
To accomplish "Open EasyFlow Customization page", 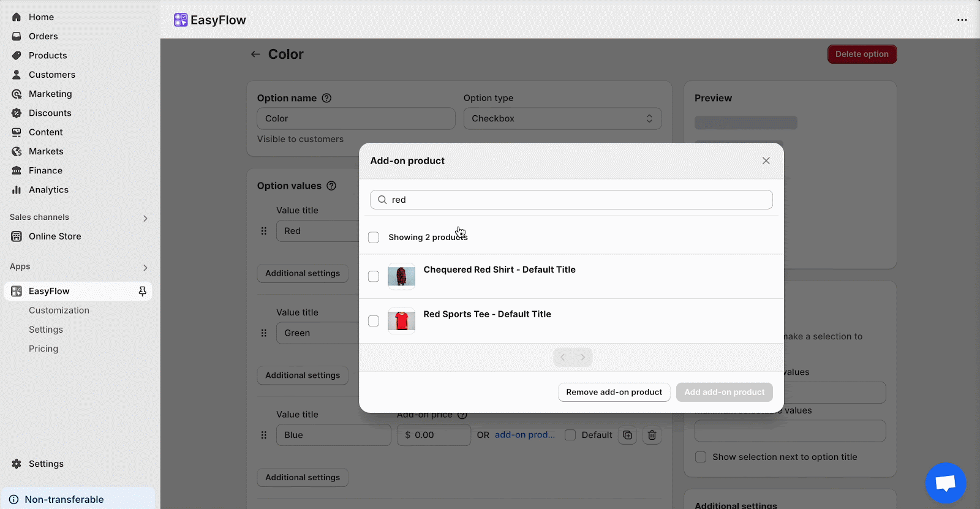I will (59, 311).
